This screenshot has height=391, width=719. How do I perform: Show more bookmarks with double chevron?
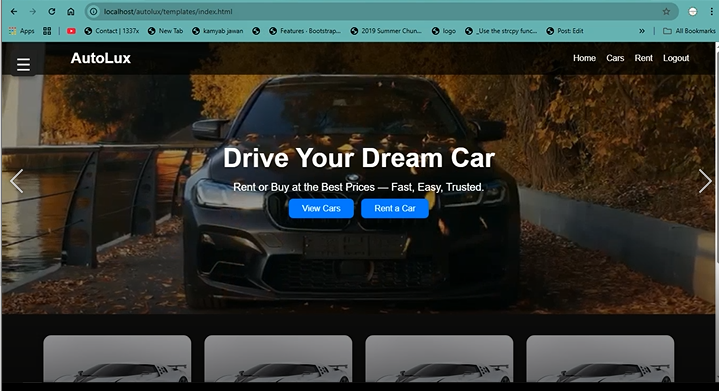tap(642, 31)
